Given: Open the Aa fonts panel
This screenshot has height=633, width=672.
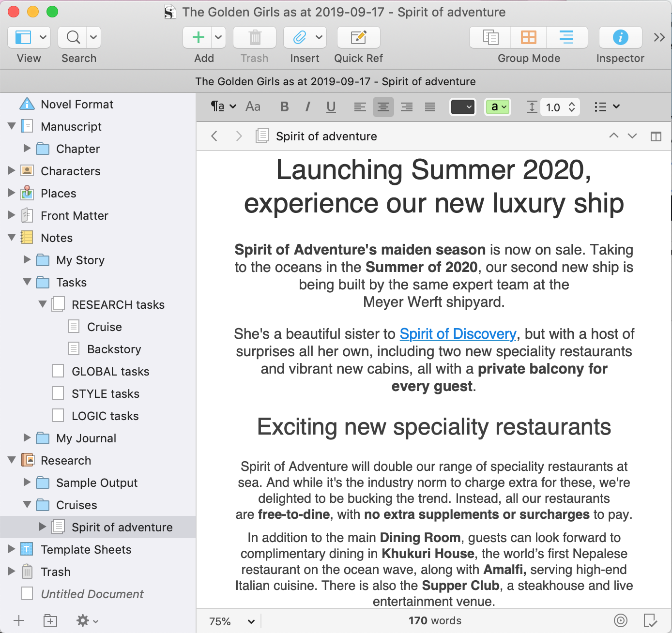Looking at the screenshot, I should pos(253,106).
